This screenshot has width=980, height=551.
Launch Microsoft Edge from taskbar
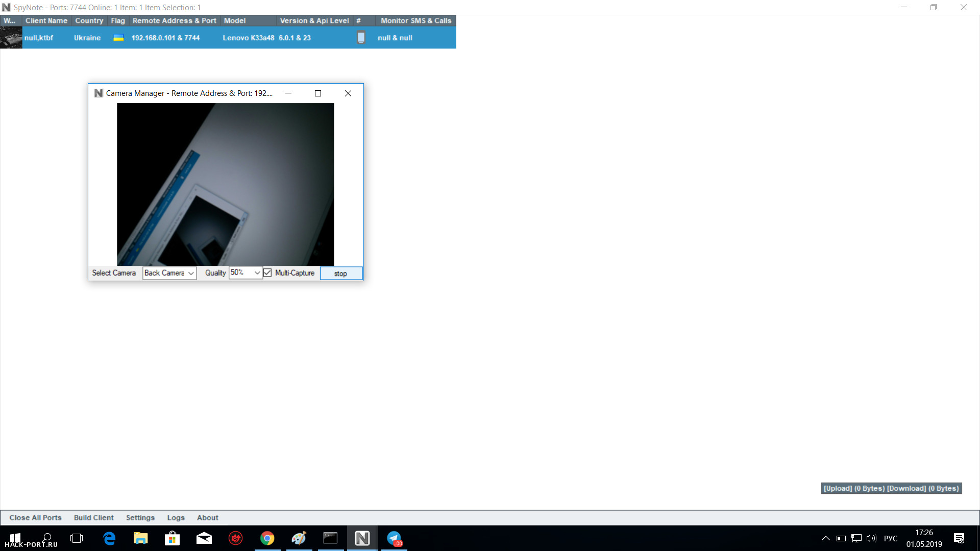109,538
